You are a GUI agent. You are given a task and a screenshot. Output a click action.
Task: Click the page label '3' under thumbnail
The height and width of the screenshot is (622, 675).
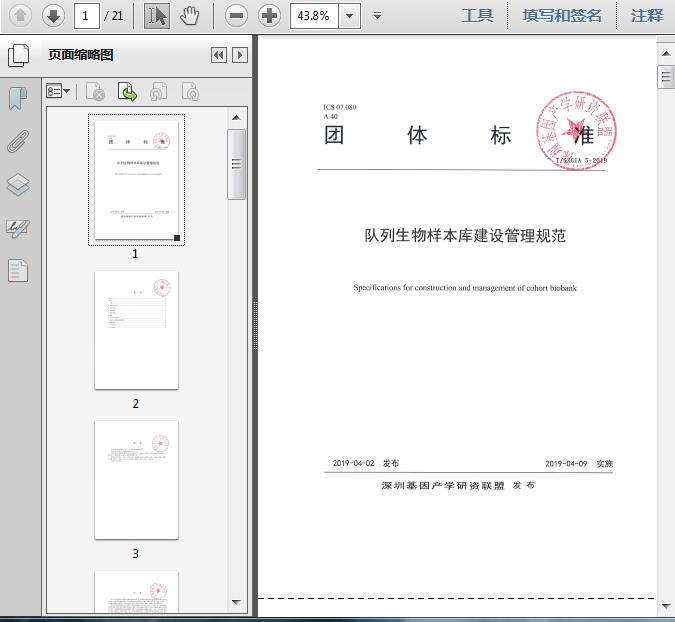[136, 554]
